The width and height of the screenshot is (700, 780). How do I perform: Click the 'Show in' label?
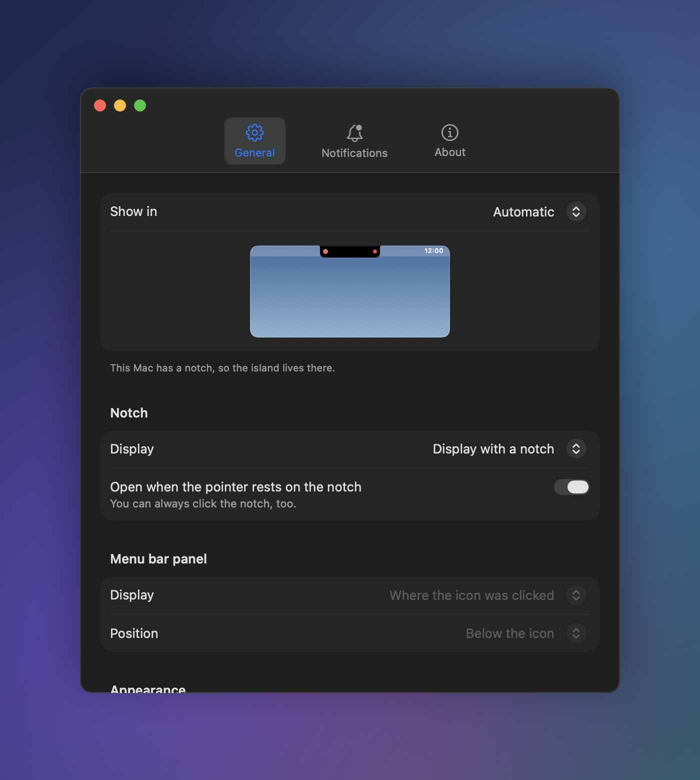[x=133, y=211]
